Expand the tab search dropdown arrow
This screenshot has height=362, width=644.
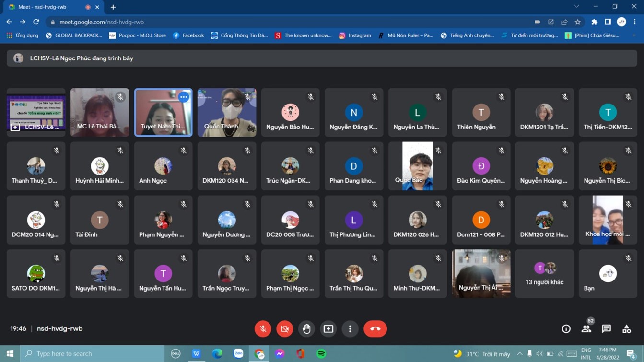(576, 7)
